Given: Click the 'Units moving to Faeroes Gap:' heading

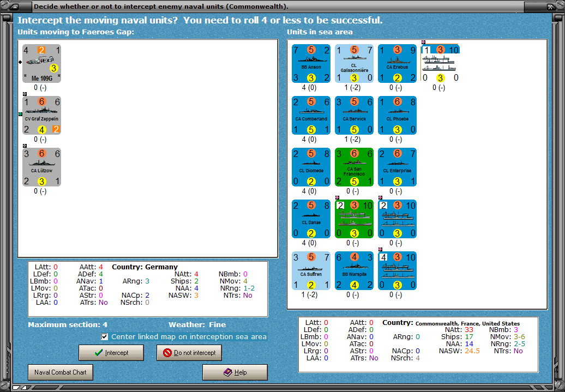Looking at the screenshot, I should coord(76,32).
